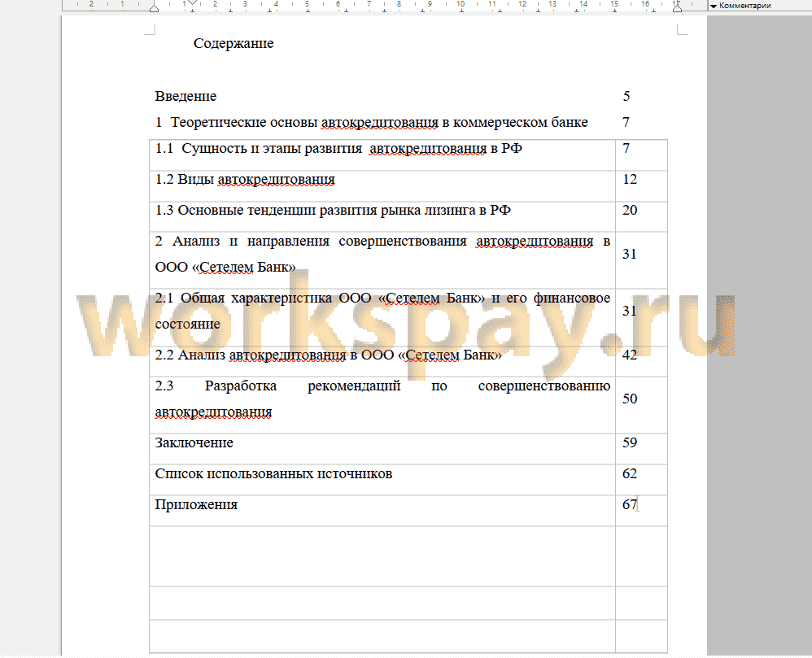This screenshot has height=658, width=812.
Task: Click page number 20 cell
Action: pyautogui.click(x=641, y=216)
